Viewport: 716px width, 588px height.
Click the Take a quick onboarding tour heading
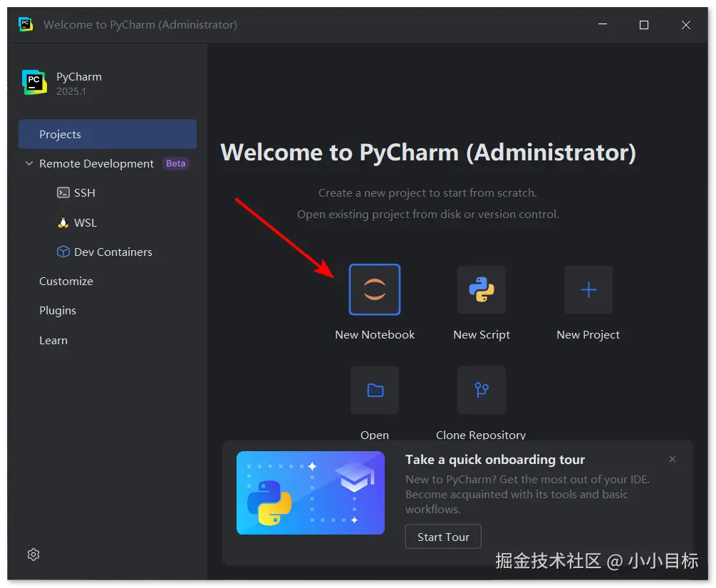coord(495,459)
